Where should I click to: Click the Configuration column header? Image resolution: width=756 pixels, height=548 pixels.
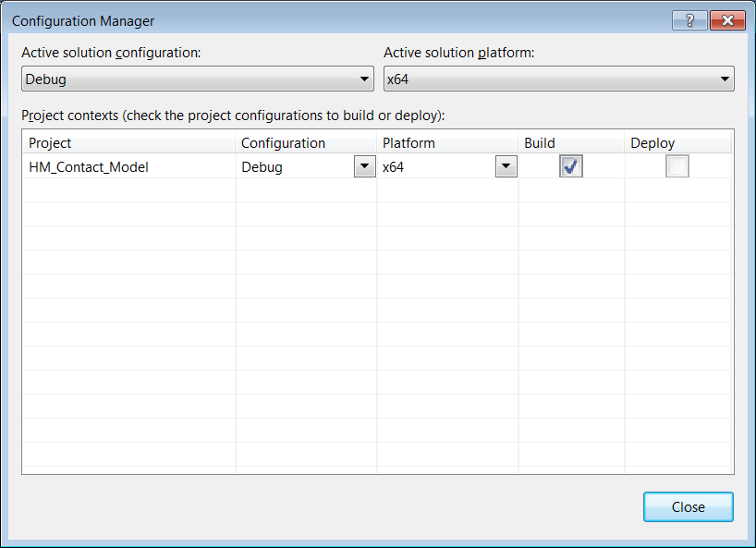[306, 143]
